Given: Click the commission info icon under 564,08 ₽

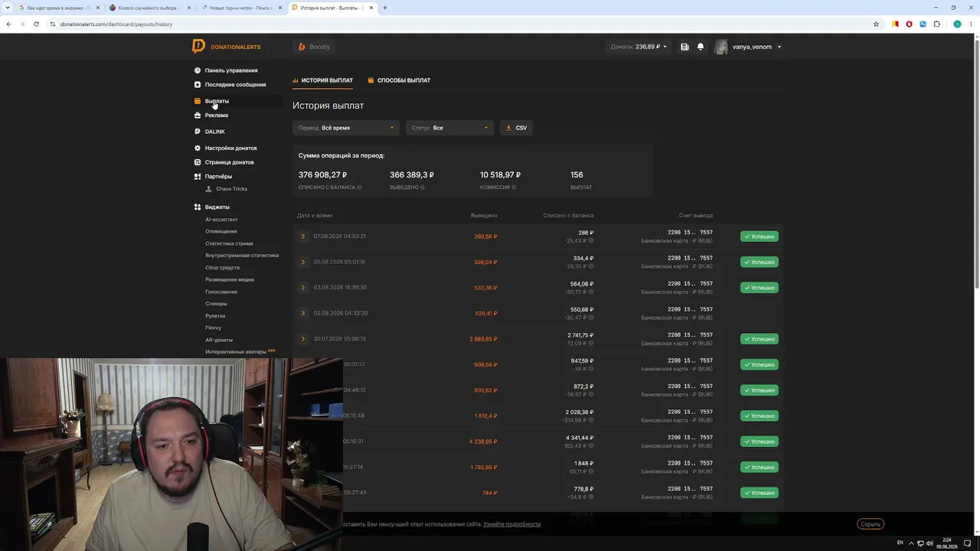Looking at the screenshot, I should click(591, 292).
